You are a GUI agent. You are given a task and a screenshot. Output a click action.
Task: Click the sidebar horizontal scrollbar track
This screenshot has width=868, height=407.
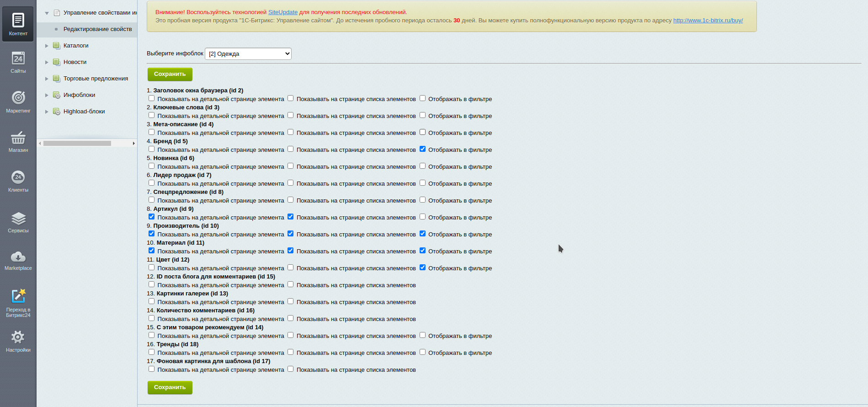click(121, 144)
